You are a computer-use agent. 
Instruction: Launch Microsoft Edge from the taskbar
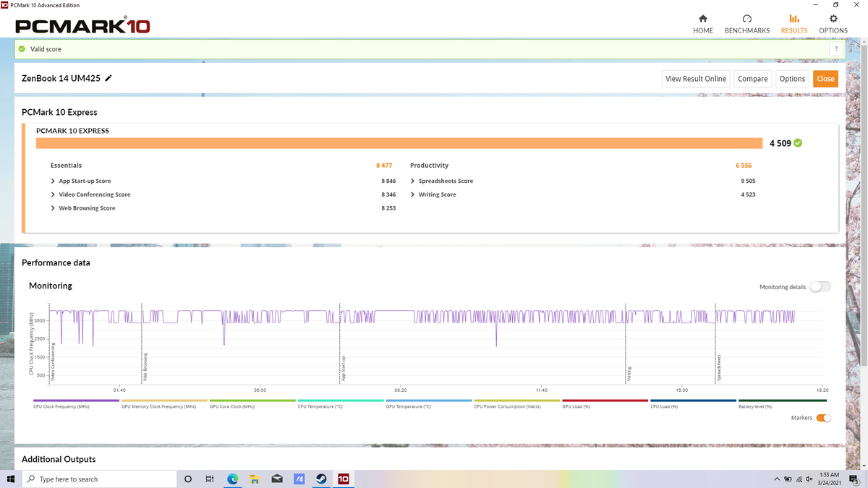click(233, 479)
